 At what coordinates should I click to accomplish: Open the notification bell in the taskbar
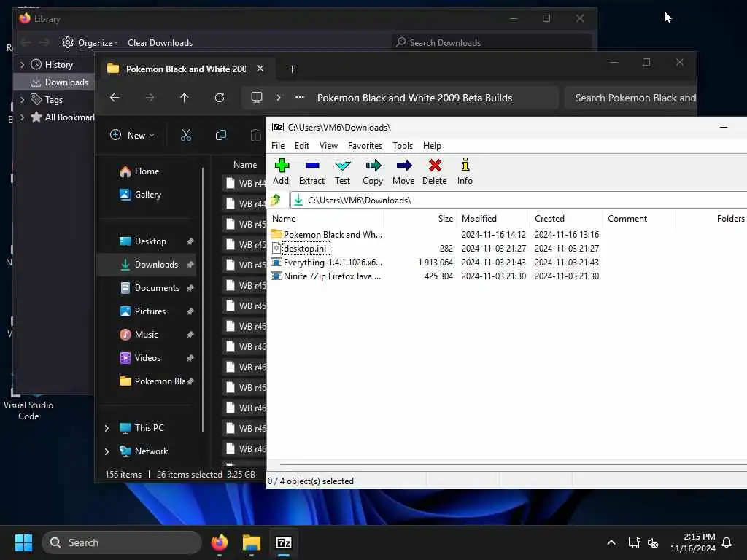click(x=727, y=542)
